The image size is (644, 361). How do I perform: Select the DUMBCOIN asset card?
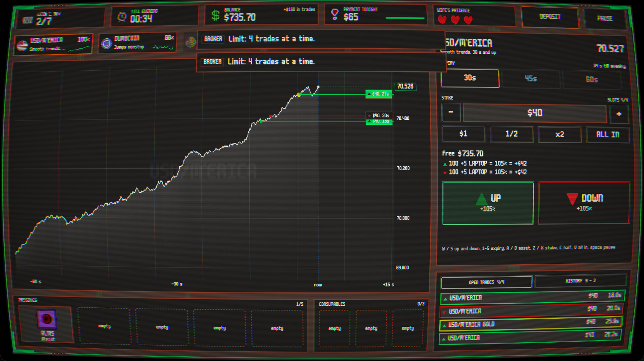[x=138, y=43]
